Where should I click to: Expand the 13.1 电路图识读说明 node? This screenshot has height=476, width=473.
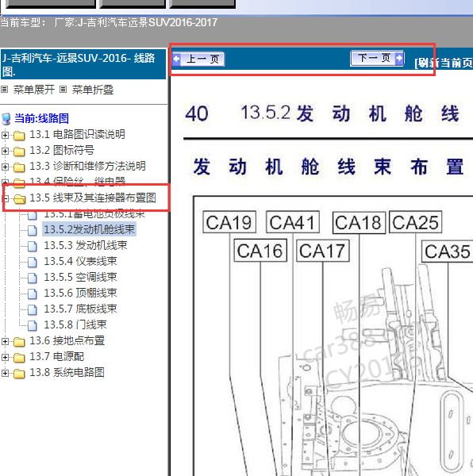5,135
